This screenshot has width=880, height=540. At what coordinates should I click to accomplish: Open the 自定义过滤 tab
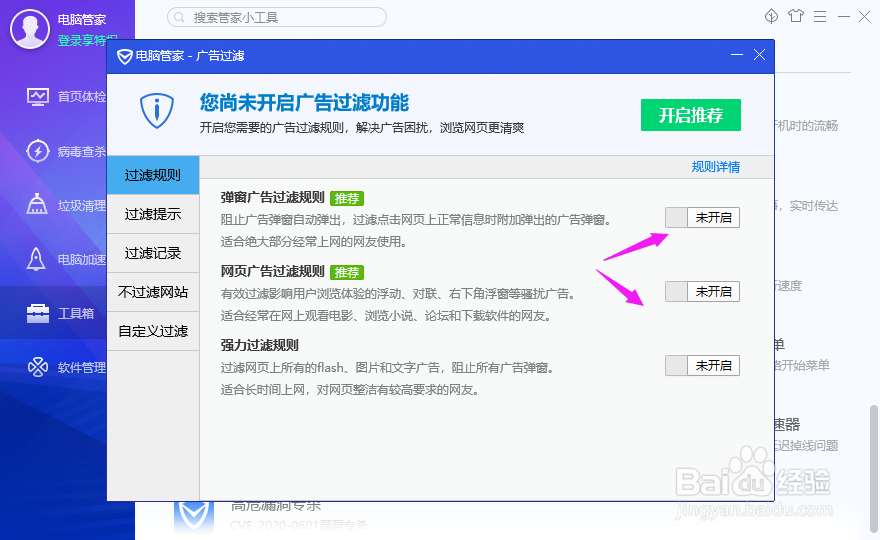[153, 331]
